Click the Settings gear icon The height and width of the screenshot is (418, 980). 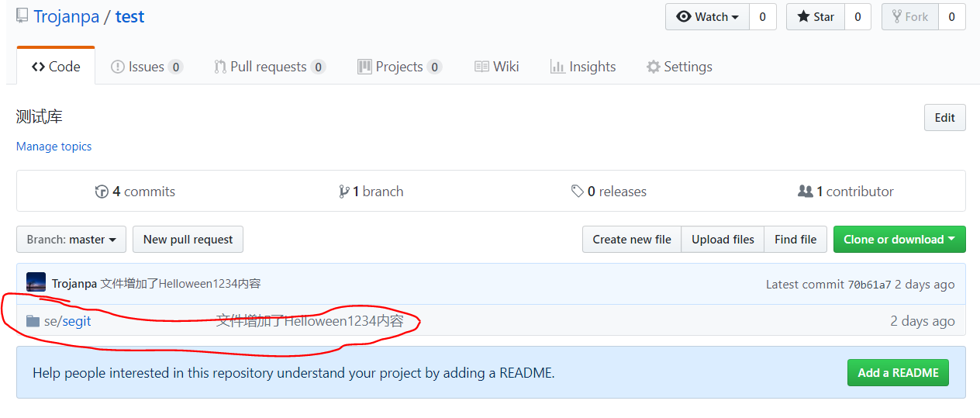[654, 67]
